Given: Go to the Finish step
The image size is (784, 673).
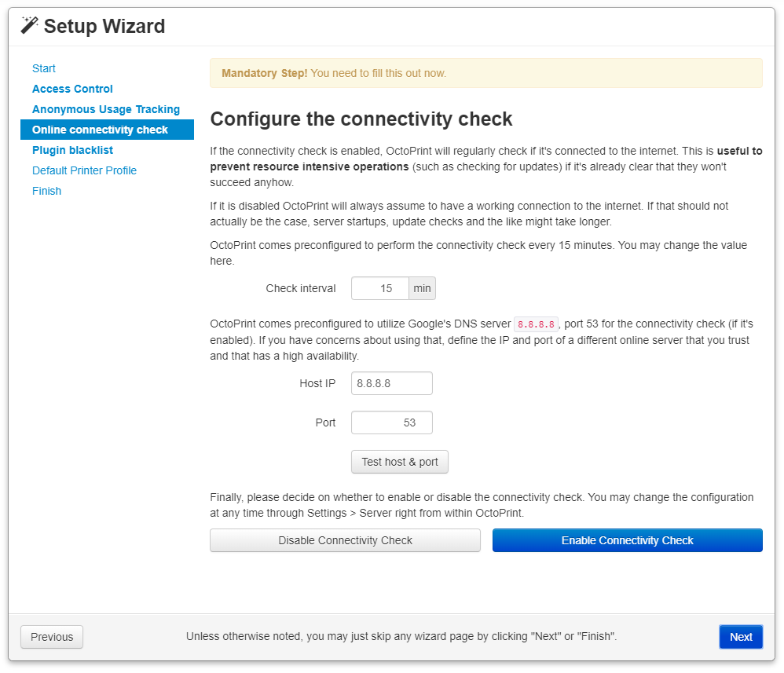Looking at the screenshot, I should click(46, 191).
